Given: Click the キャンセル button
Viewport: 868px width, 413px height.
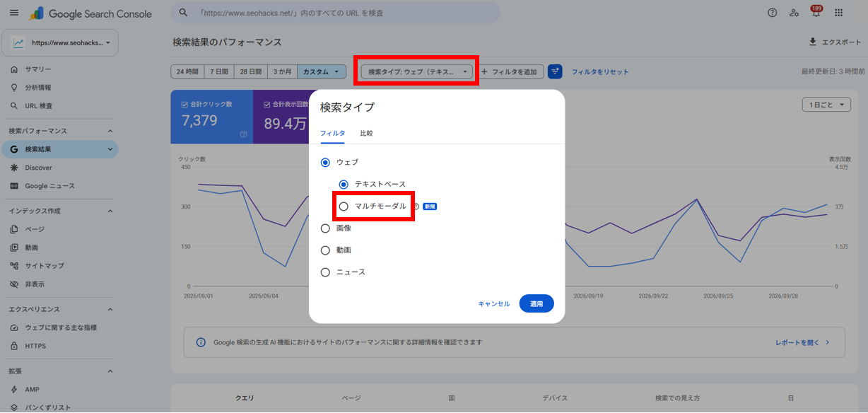Looking at the screenshot, I should pos(493,303).
